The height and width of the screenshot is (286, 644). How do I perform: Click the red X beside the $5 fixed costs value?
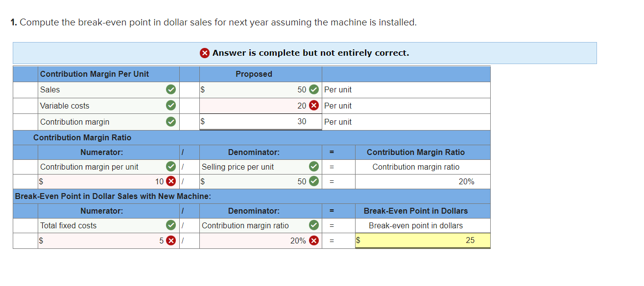coord(170,240)
